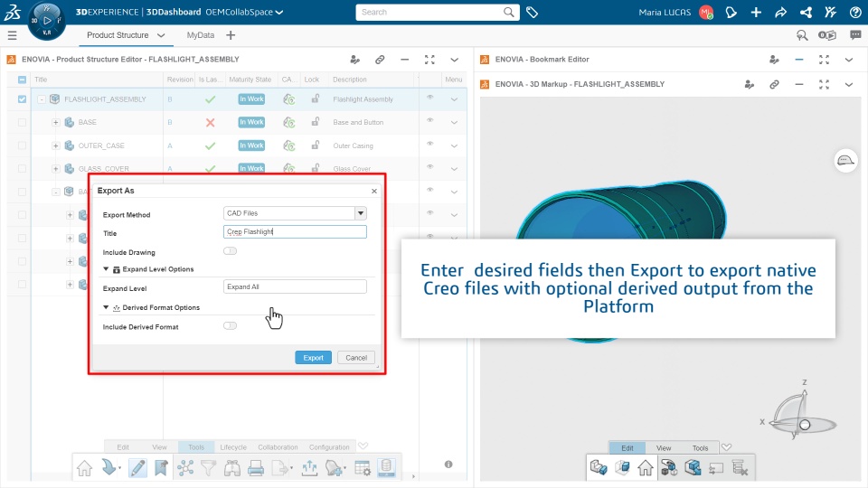Switch to MyData tab
Image resolution: width=868 pixels, height=488 pixels.
pos(201,35)
